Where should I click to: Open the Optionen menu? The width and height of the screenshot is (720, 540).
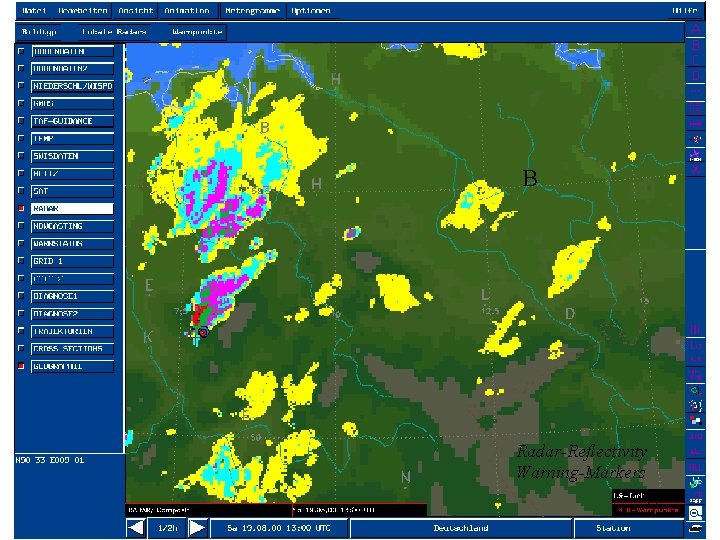point(311,11)
